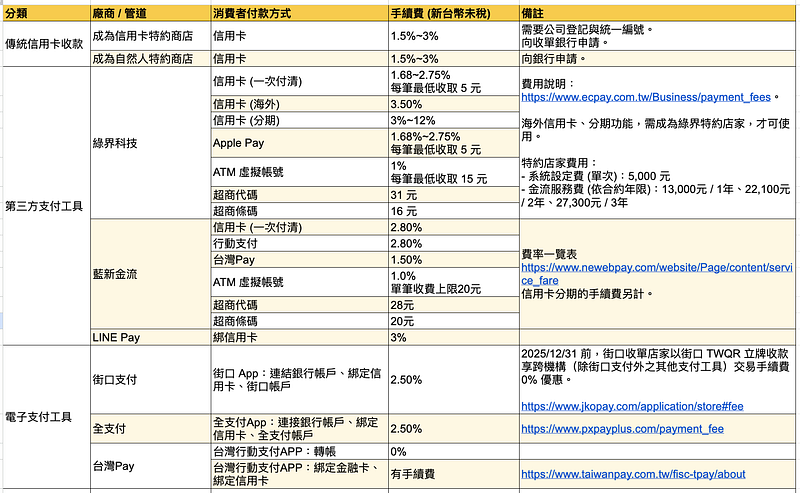
Task: Click 行動支付's 2.80% fee cell
Action: point(454,243)
